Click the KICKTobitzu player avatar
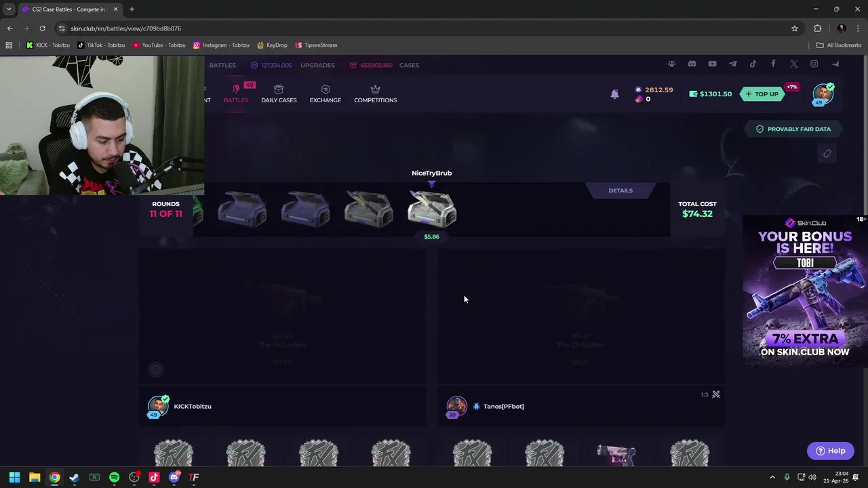868x488 pixels. pos(158,406)
